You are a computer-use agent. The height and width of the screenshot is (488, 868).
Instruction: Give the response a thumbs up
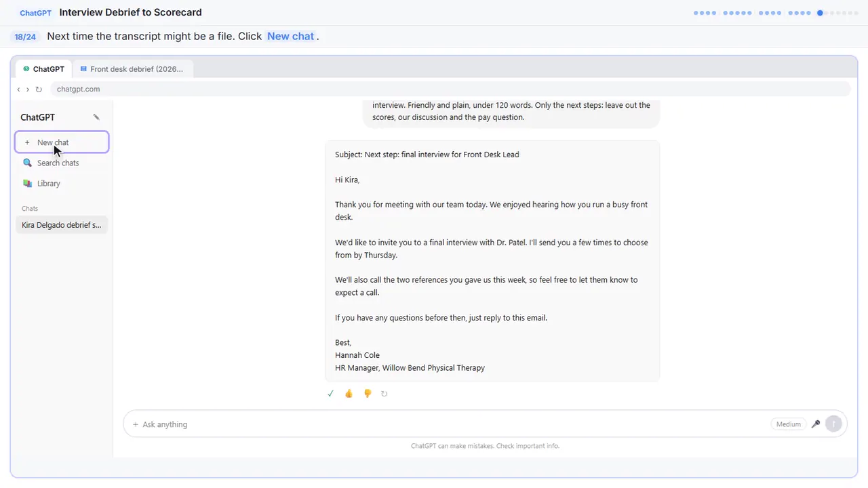[349, 394]
